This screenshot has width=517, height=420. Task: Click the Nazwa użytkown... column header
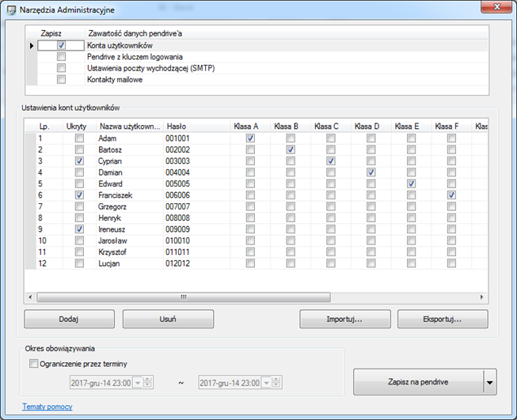coord(130,127)
